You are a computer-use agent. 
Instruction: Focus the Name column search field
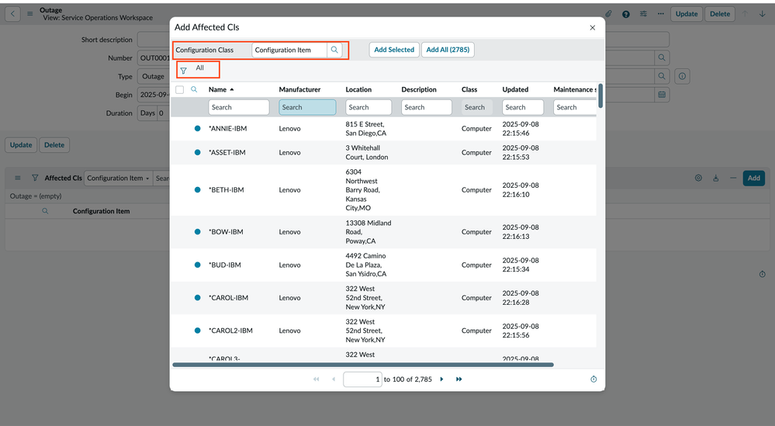point(239,107)
